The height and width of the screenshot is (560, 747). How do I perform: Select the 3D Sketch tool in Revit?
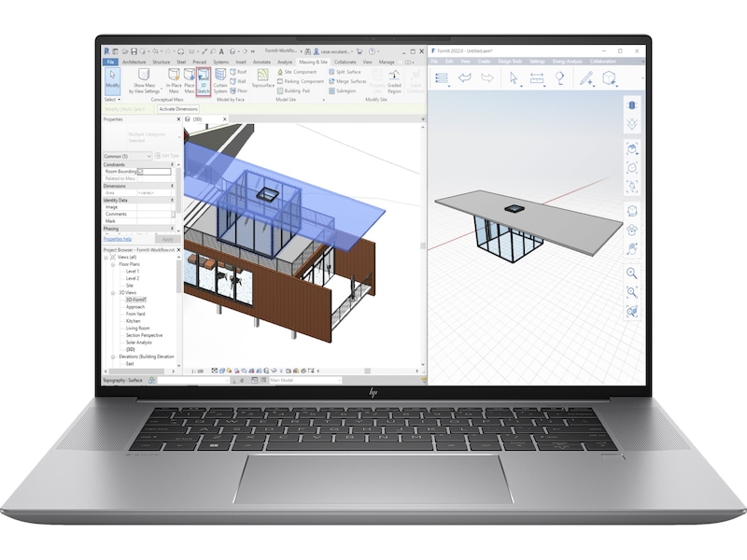tap(203, 80)
